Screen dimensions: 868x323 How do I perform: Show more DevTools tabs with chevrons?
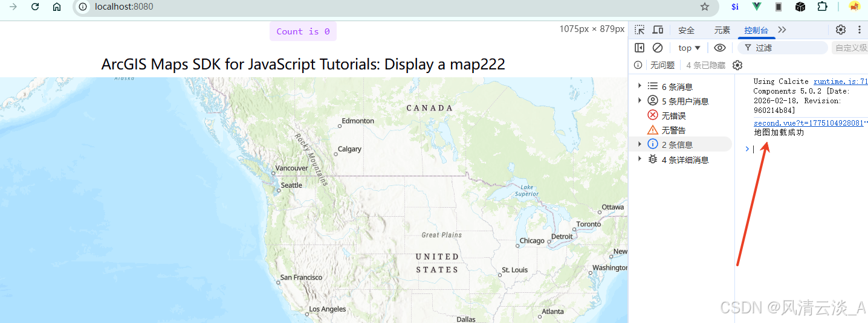pyautogui.click(x=782, y=30)
